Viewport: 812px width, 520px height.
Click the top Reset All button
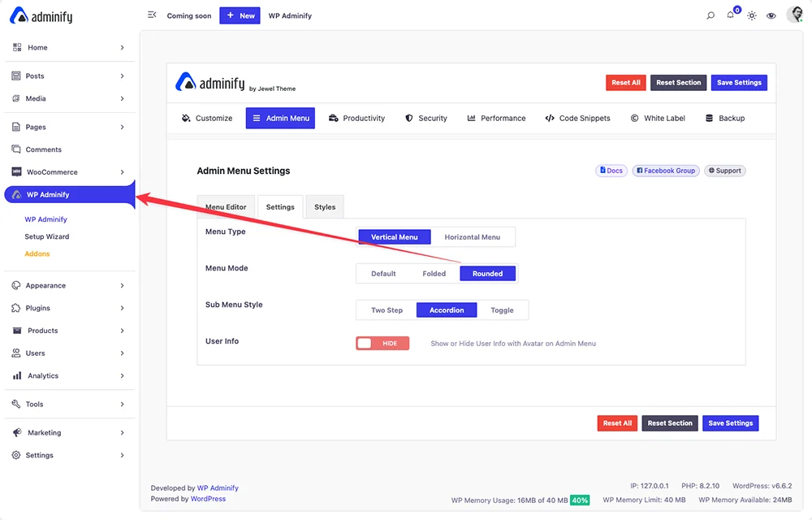pos(625,83)
